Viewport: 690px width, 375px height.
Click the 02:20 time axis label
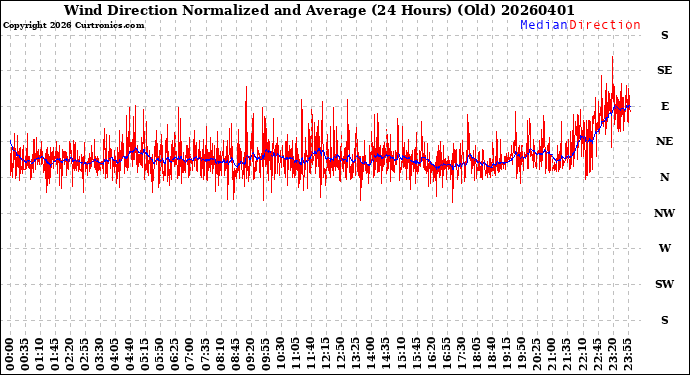70,354
